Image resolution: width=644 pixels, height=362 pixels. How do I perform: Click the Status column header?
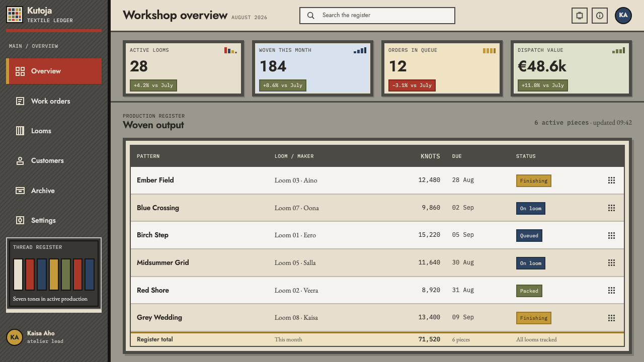pyautogui.click(x=526, y=156)
